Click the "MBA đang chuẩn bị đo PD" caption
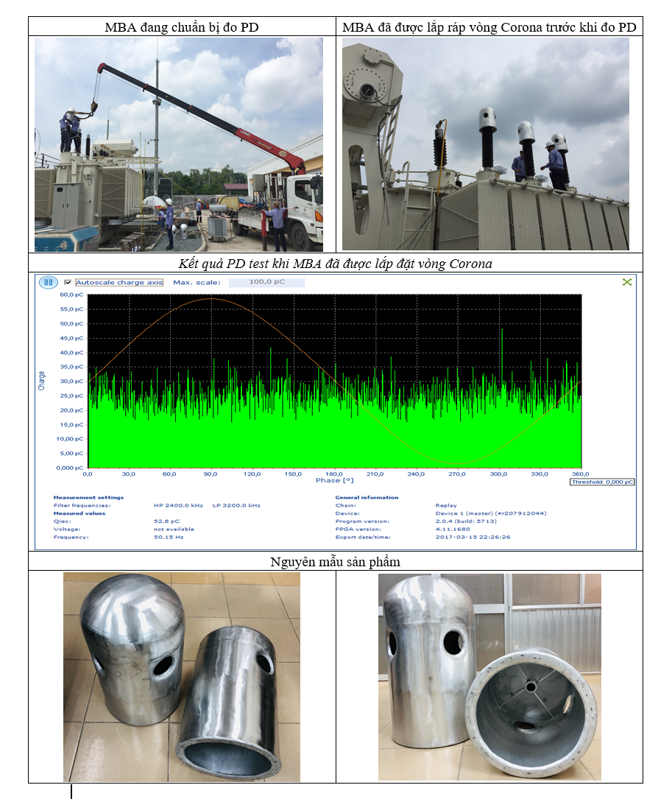This screenshot has width=672, height=799. [181, 27]
